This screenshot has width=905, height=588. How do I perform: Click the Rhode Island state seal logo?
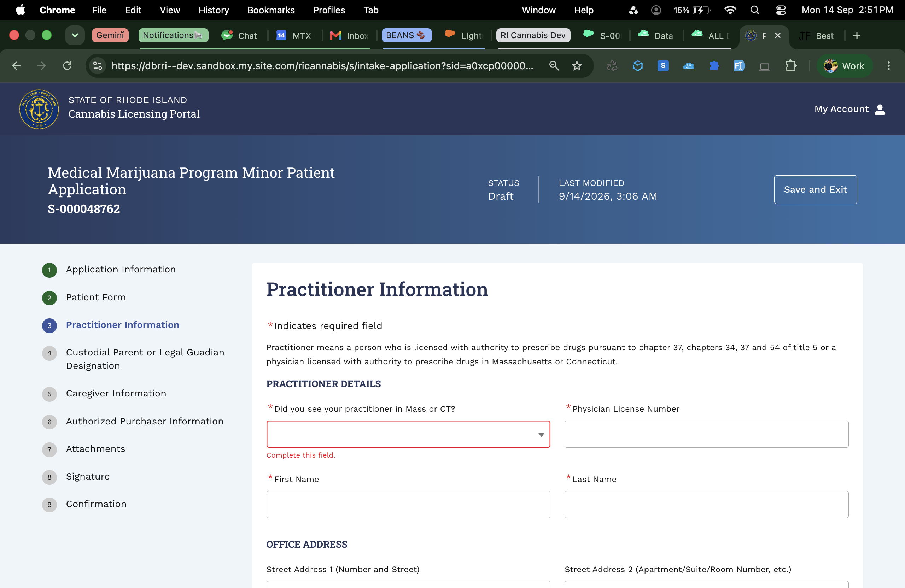pyautogui.click(x=39, y=109)
